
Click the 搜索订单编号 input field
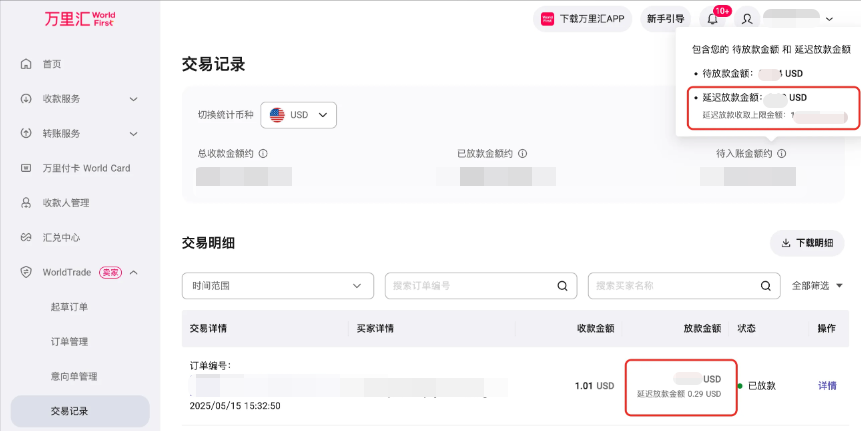coord(470,285)
